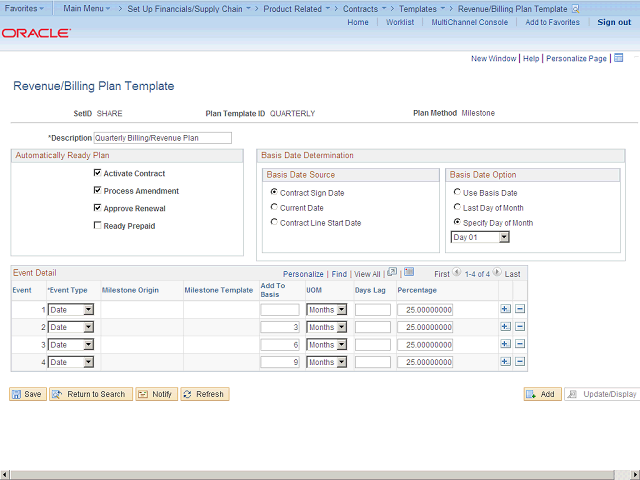This screenshot has height=480, width=640.
Task: Select Last Day of Month option
Action: click(x=457, y=207)
